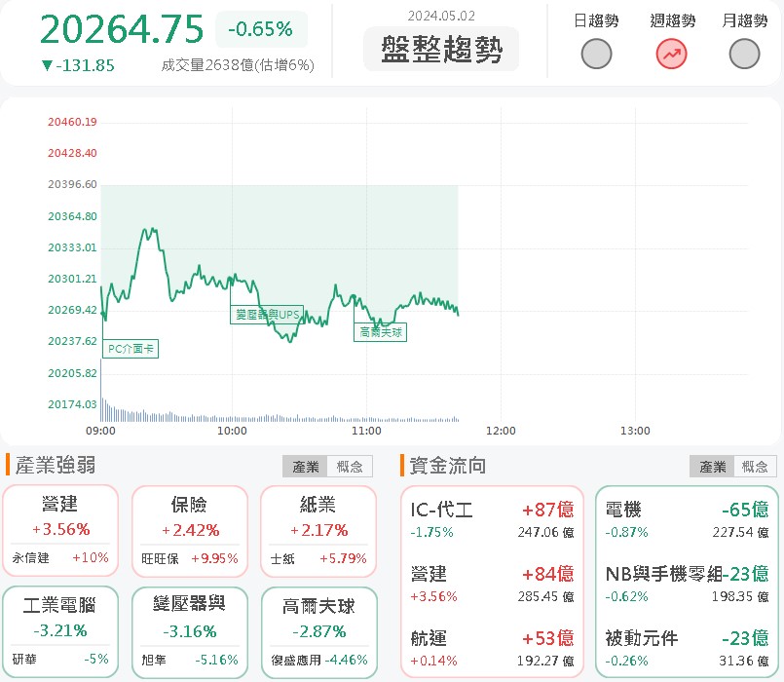The width and height of the screenshot is (784, 682).
Task: Open the 高爾夫球 -2.87% industry card
Action: click(x=319, y=633)
